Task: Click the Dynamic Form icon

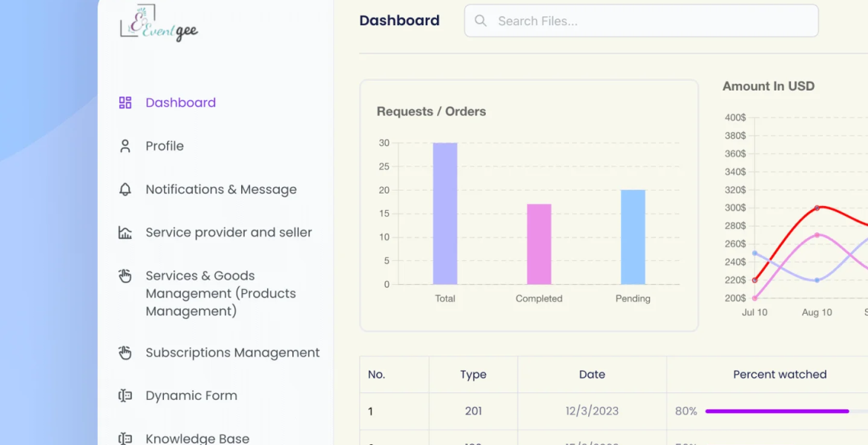Action: tap(125, 396)
